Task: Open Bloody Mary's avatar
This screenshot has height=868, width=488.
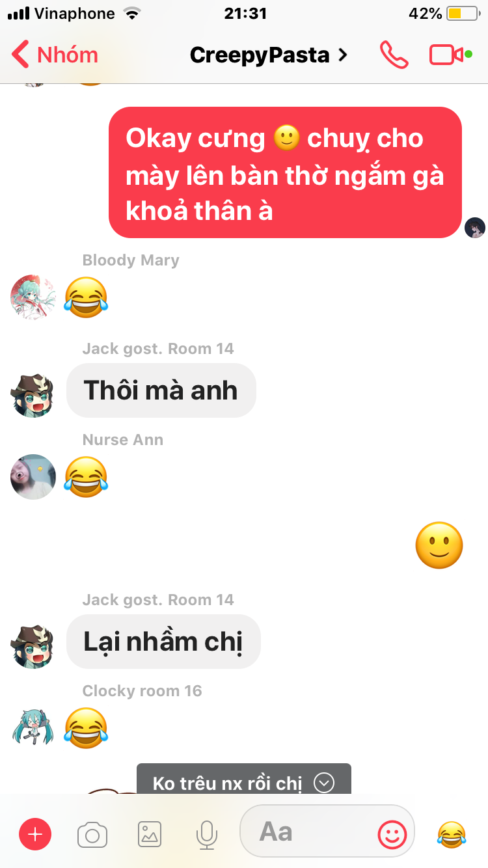Action: tap(33, 297)
